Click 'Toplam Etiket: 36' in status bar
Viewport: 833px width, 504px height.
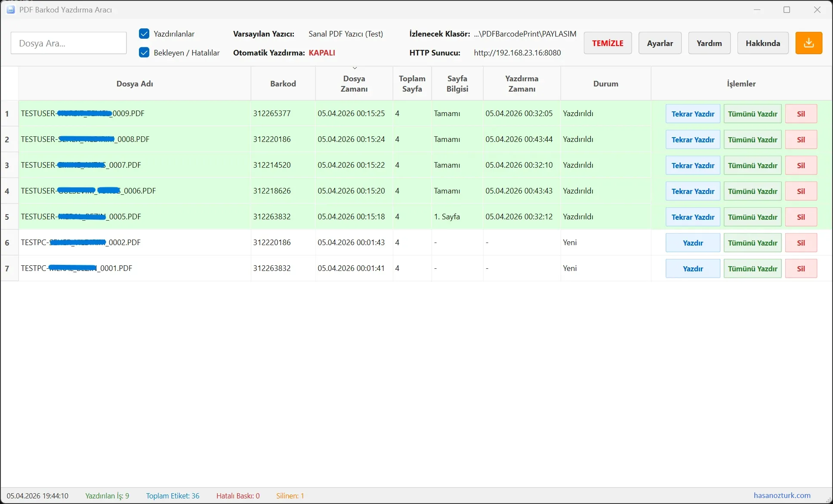(173, 496)
